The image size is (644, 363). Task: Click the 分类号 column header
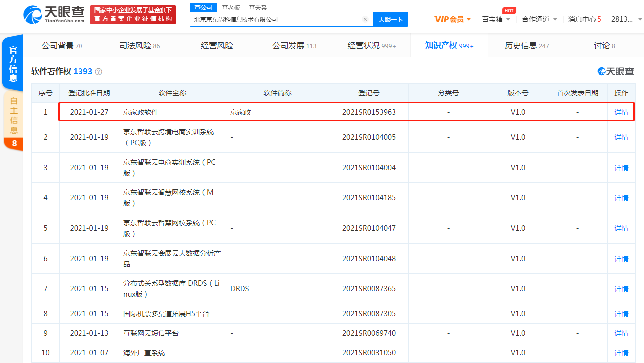(x=448, y=93)
